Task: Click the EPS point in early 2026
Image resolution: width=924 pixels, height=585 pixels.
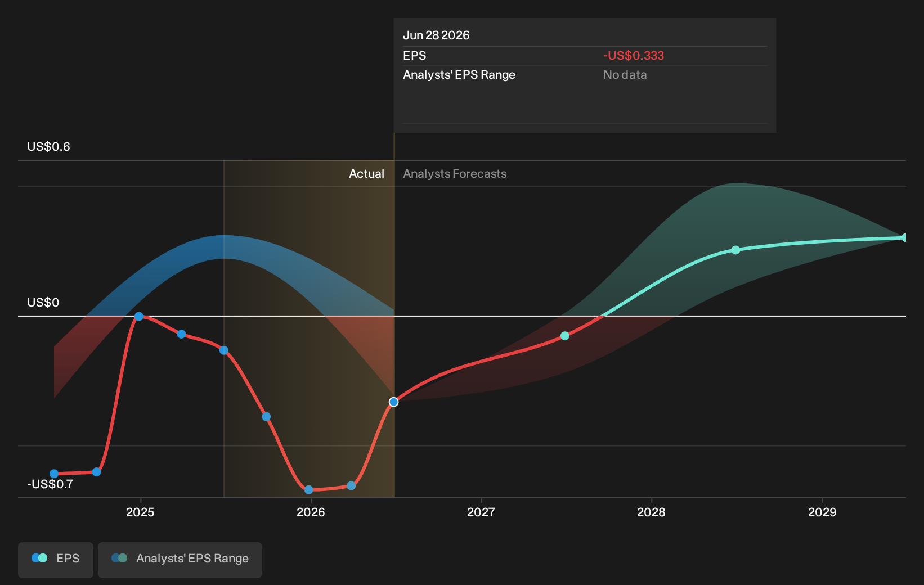Action: (x=351, y=485)
